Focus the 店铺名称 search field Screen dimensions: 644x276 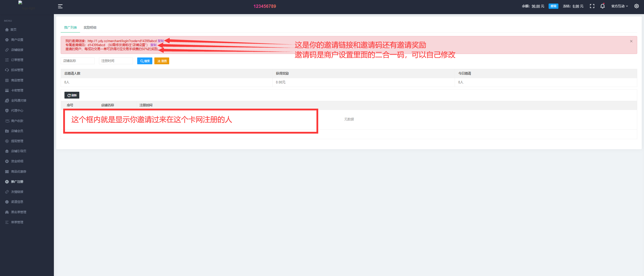[78, 61]
